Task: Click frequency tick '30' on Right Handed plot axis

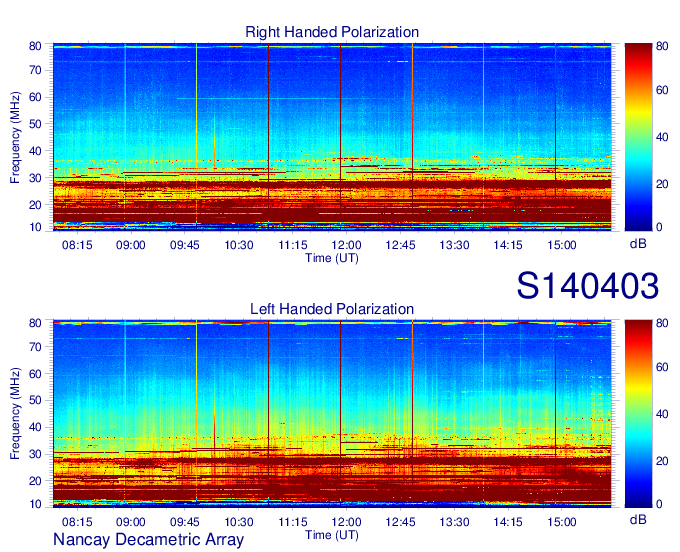Action: tap(35, 178)
